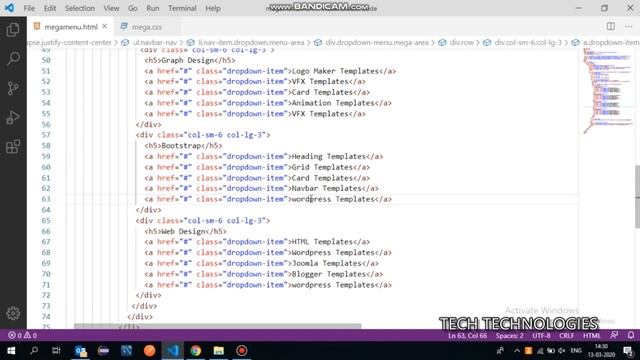Viewport: 640px width, 360px height.
Task: Click Joomla Templates text on line 69
Action: [x=327, y=263]
